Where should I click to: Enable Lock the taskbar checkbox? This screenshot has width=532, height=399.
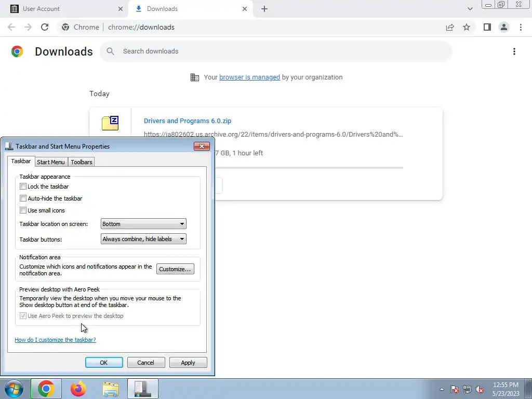click(x=23, y=187)
